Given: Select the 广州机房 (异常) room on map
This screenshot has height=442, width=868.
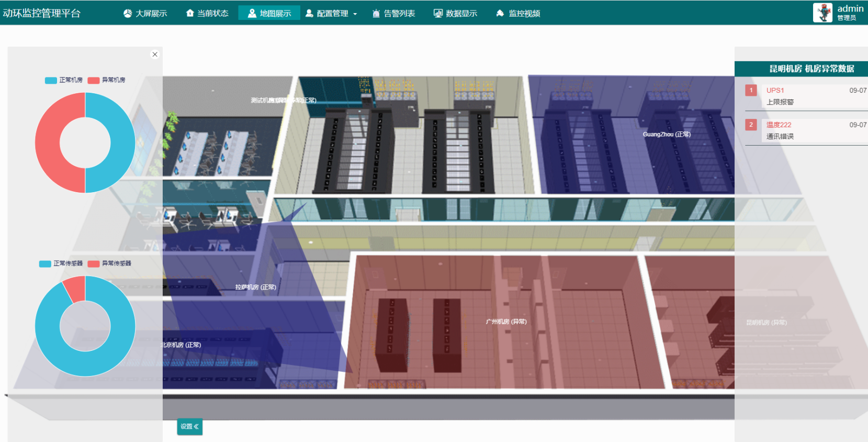Looking at the screenshot, I should (x=506, y=322).
